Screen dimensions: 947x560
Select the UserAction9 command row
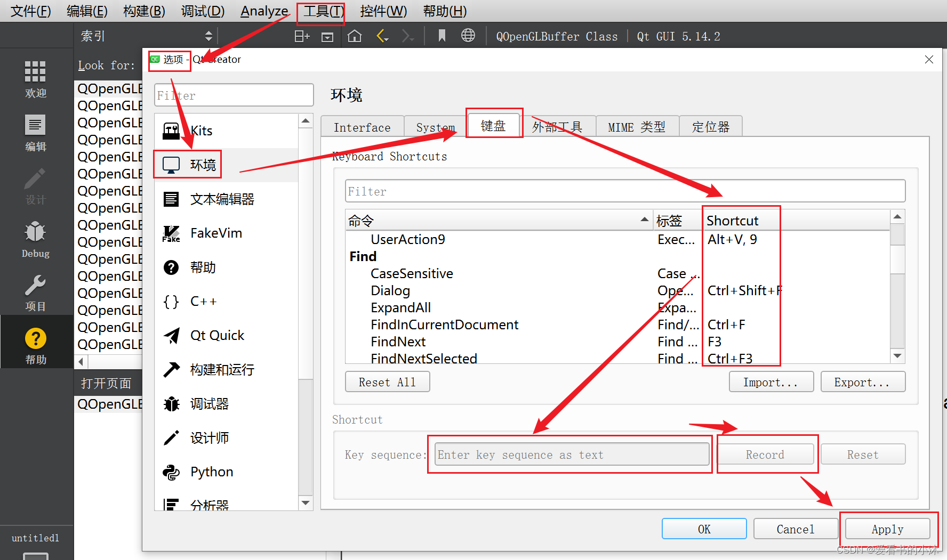[x=617, y=239]
